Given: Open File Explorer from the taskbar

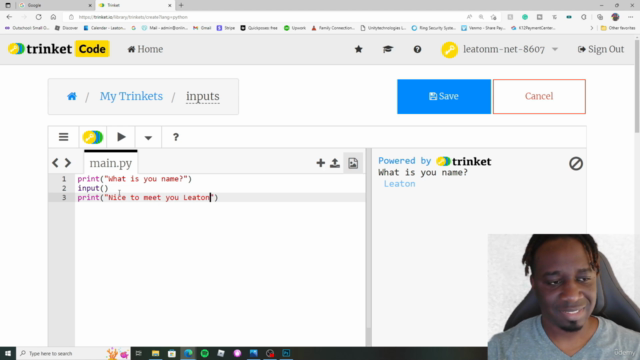Looking at the screenshot, I should (156, 353).
